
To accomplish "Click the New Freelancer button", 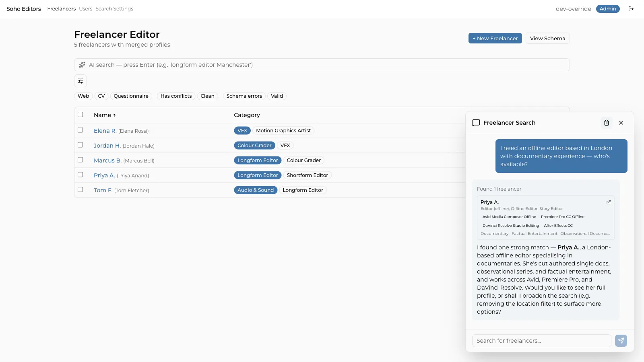I will coord(495,38).
